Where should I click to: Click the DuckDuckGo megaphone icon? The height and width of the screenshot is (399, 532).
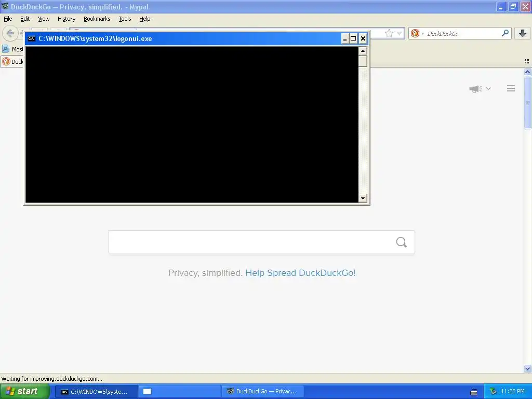click(x=475, y=89)
